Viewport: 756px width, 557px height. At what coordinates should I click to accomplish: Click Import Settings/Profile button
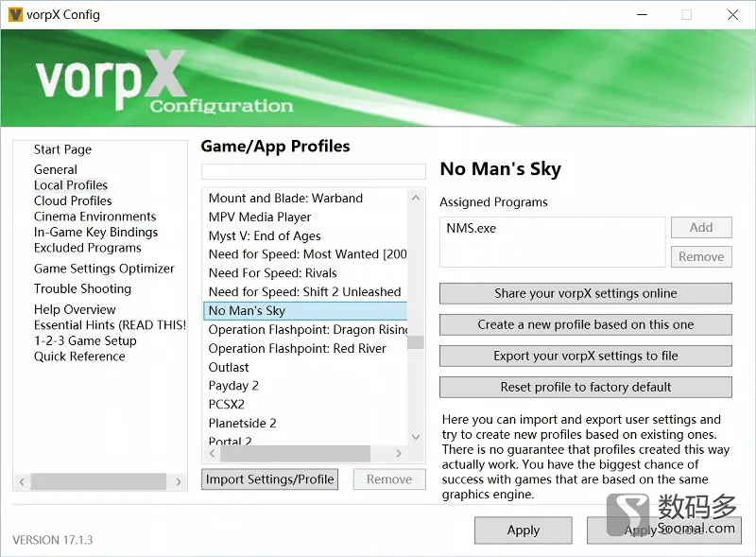click(270, 479)
